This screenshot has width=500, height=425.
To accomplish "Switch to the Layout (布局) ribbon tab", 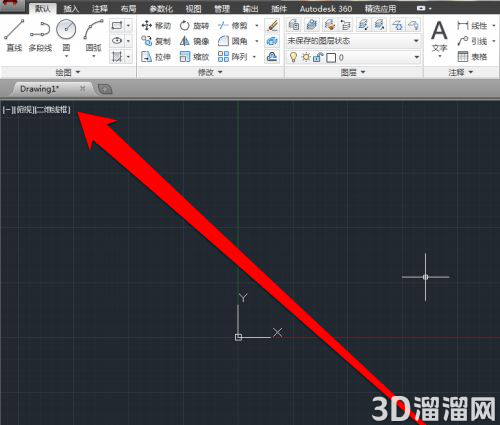I will pos(128,9).
